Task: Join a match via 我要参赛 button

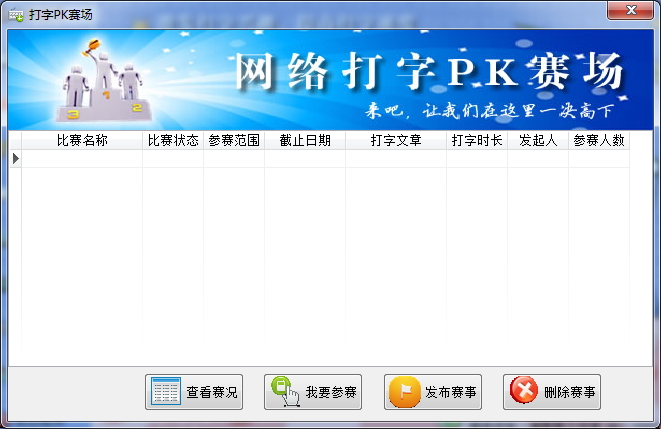Action: (x=313, y=392)
